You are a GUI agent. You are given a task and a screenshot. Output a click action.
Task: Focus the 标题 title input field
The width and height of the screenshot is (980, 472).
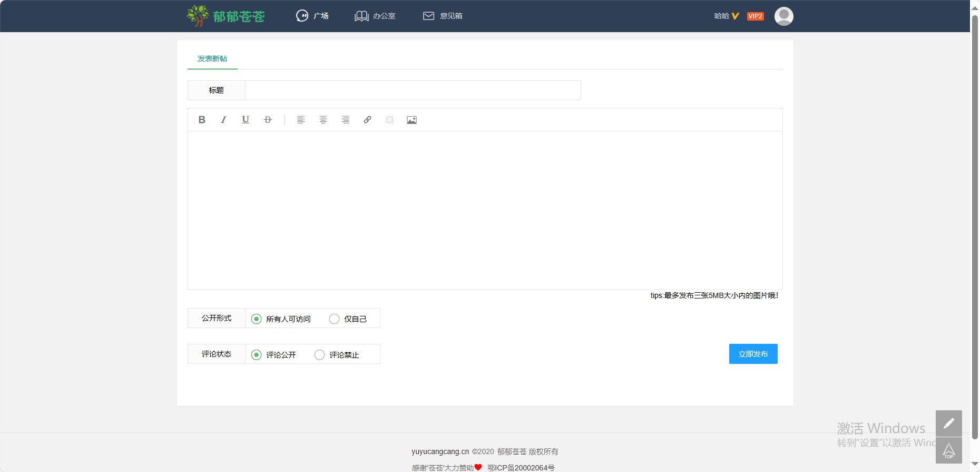(x=413, y=90)
